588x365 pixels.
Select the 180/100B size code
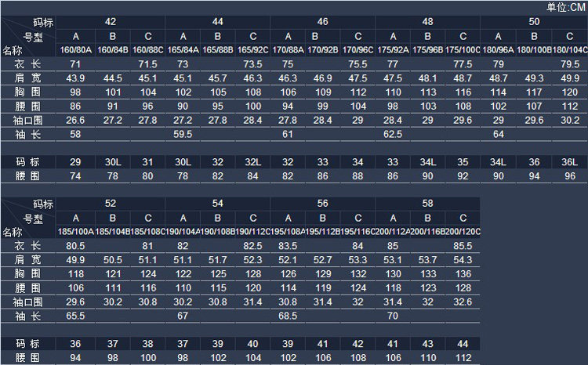534,50
